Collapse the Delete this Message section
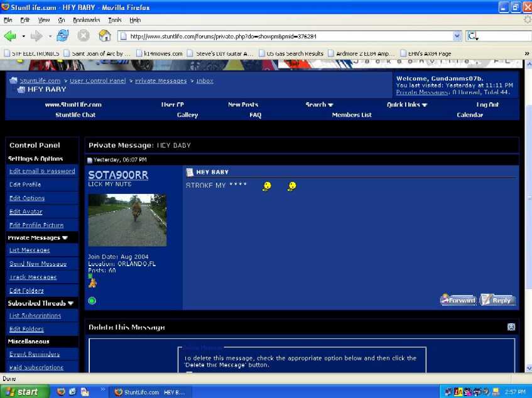532x398 pixels. [511, 327]
